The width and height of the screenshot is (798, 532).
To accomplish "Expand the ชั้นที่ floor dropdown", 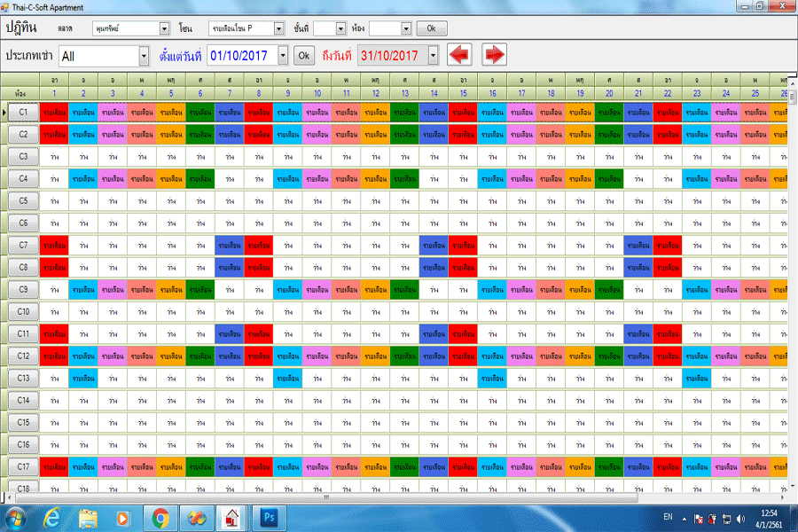I will point(340,28).
